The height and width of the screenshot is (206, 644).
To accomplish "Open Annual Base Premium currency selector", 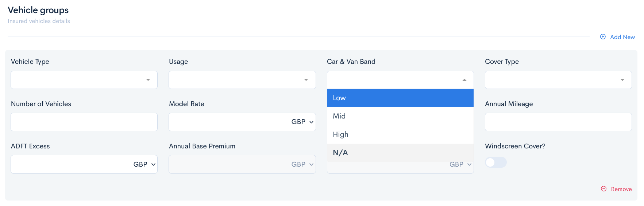I will [302, 164].
